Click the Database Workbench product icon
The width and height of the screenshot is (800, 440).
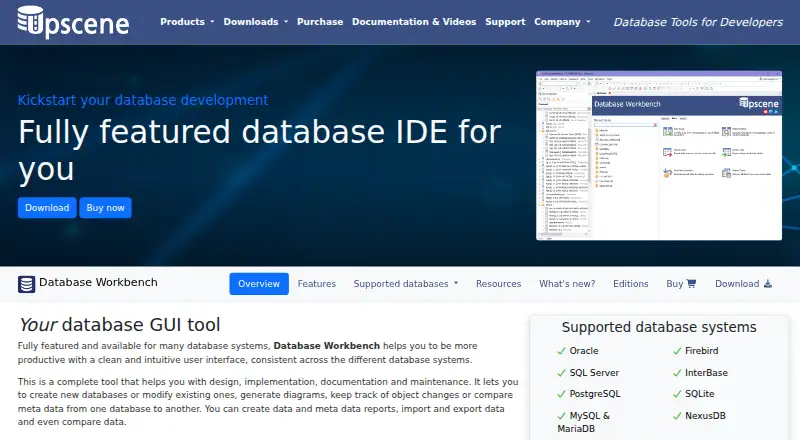(27, 284)
